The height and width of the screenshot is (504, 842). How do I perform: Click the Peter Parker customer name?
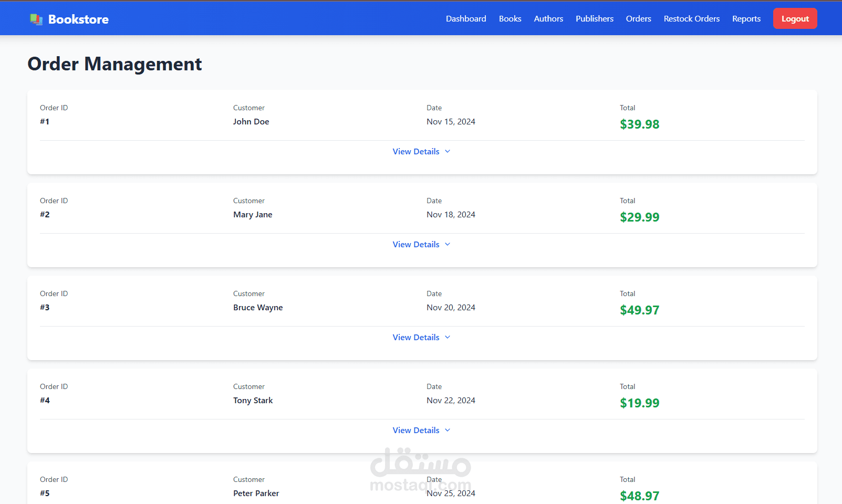click(x=256, y=493)
